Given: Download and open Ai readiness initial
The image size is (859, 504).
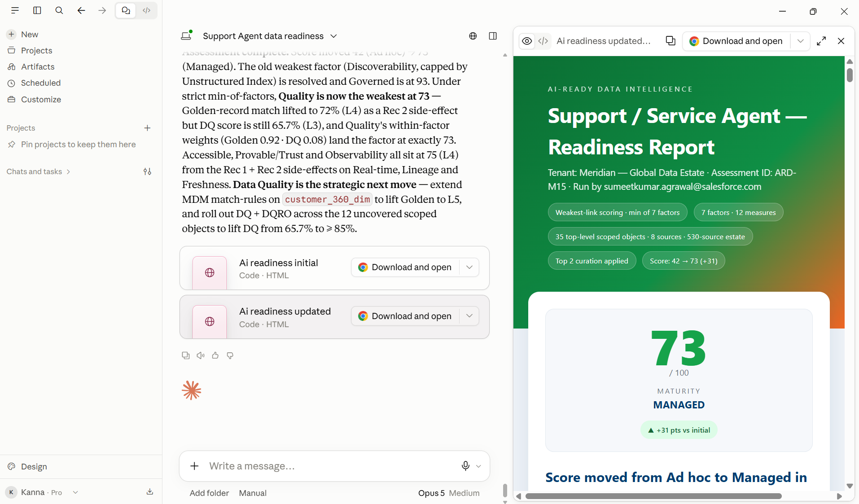Looking at the screenshot, I should [405, 267].
